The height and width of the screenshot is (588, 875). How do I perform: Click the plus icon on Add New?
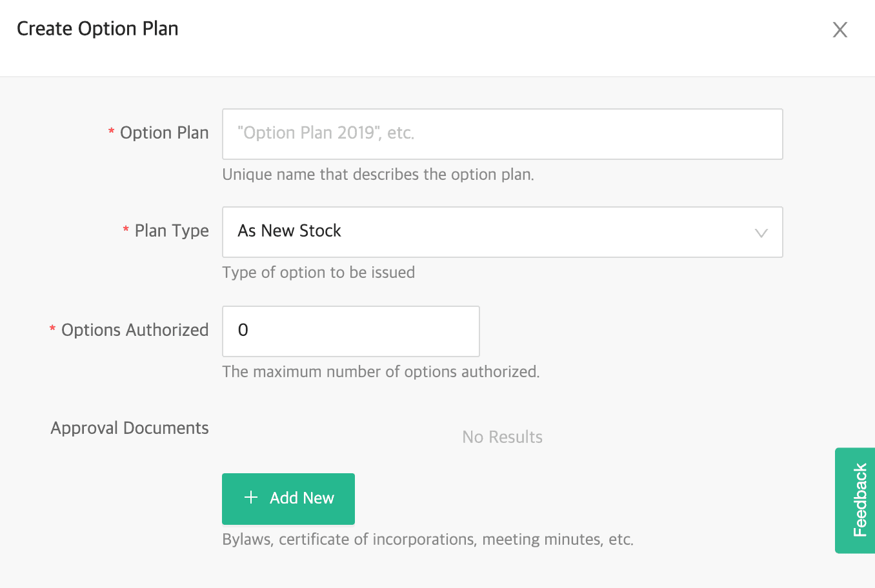251,498
